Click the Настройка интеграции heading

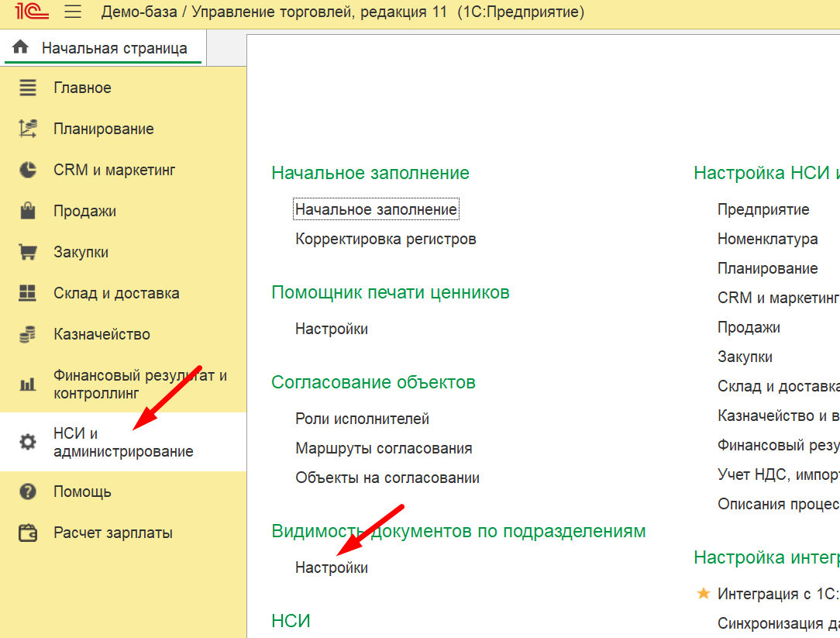click(766, 557)
